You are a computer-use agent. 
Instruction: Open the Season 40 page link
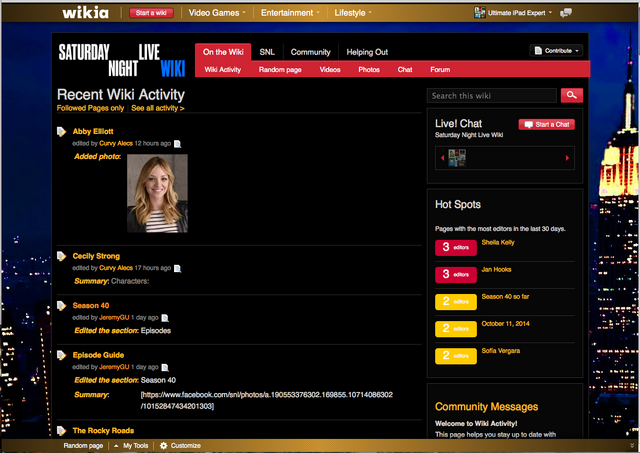(x=91, y=306)
